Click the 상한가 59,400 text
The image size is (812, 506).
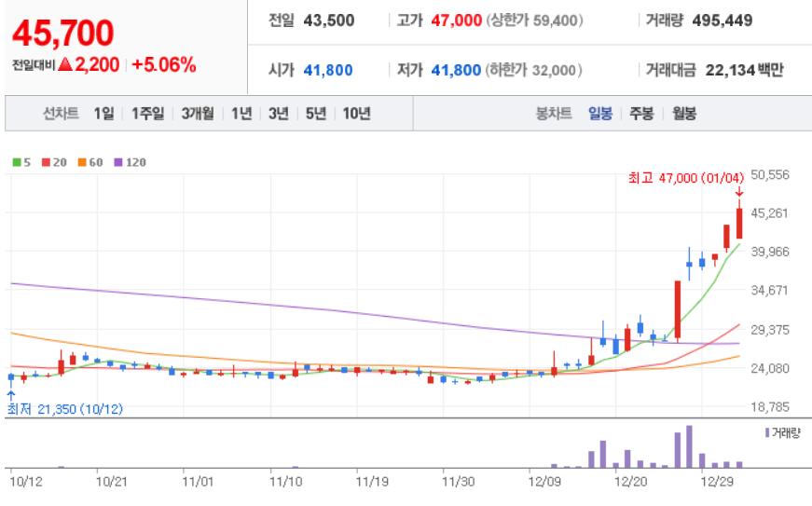click(x=534, y=21)
